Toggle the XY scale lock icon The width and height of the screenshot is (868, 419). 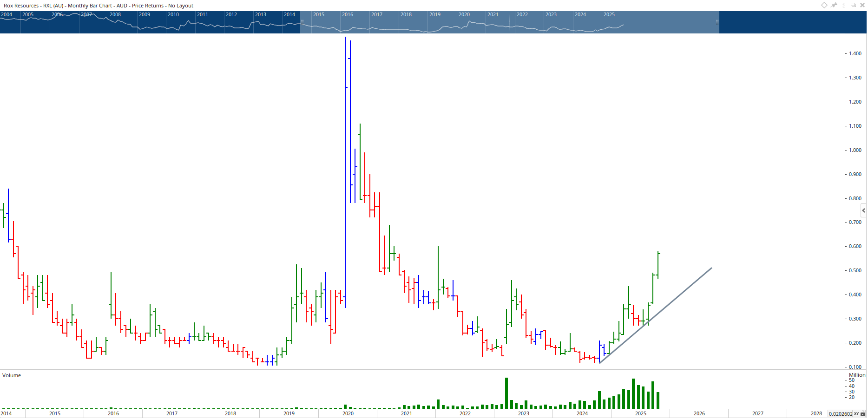point(862,413)
